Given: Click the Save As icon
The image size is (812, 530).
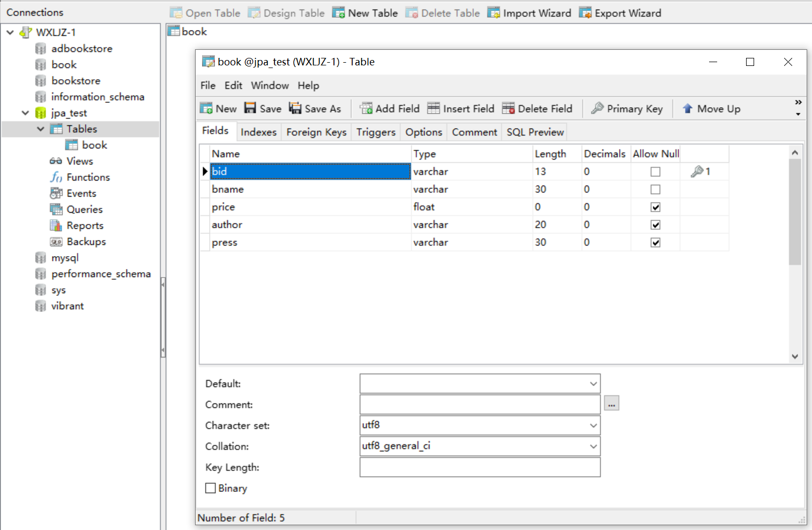Looking at the screenshot, I should click(x=295, y=108).
